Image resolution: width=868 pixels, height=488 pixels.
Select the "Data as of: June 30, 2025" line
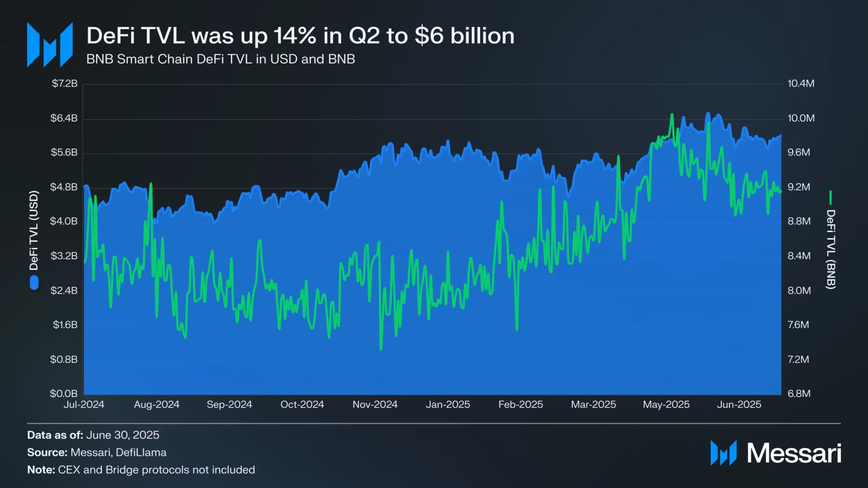click(93, 435)
